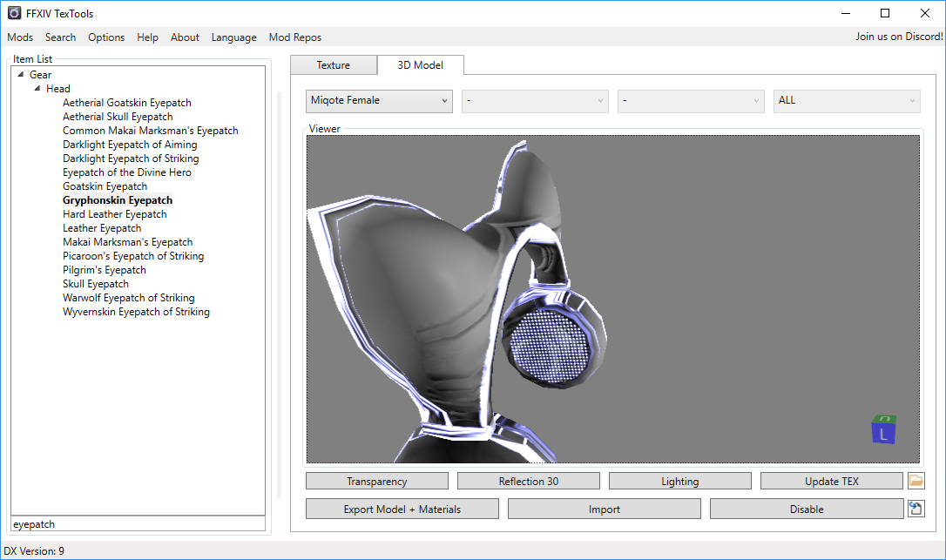Click the Reflection 30 button

click(529, 481)
